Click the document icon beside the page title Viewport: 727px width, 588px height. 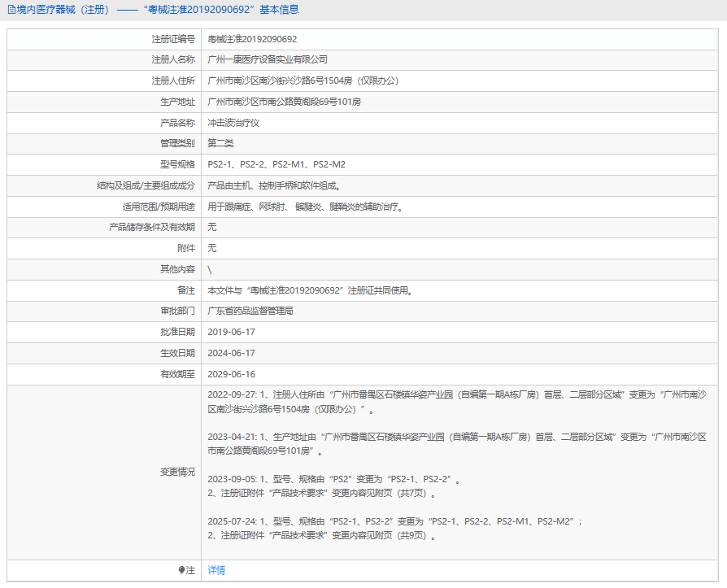coord(11,10)
